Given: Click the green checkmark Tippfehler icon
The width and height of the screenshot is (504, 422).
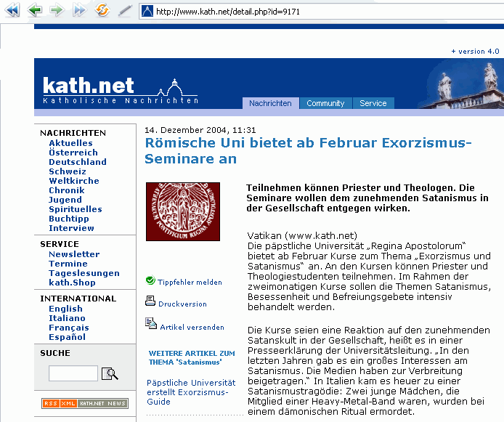Looking at the screenshot, I should click(x=150, y=280).
